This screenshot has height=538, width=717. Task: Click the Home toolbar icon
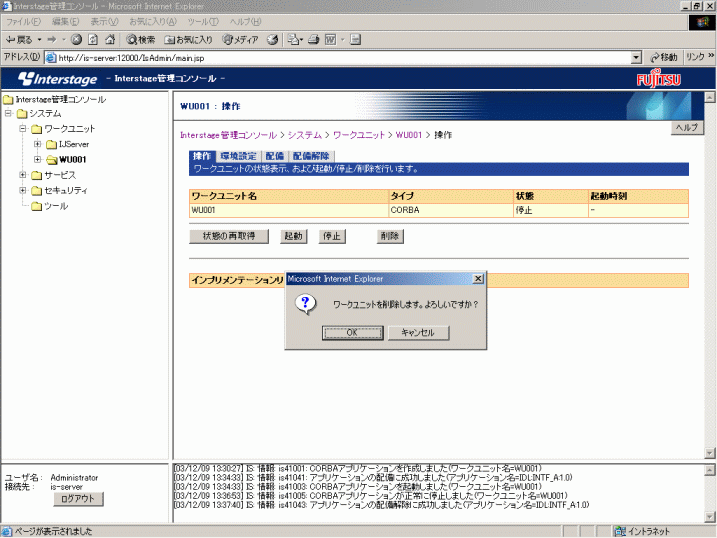click(110, 40)
